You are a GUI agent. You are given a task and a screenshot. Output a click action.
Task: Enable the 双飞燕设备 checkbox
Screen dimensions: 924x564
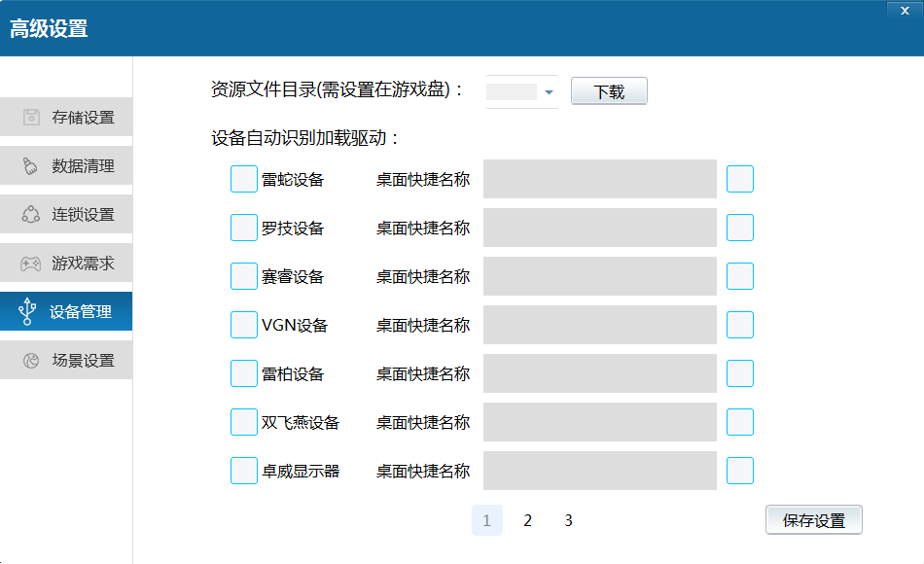coord(243,421)
